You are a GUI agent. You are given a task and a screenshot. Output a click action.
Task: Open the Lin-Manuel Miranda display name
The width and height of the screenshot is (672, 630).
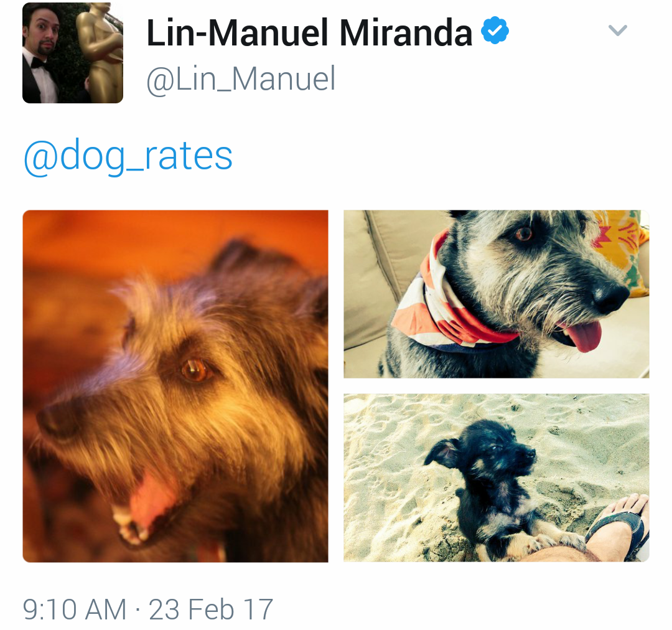tap(309, 32)
